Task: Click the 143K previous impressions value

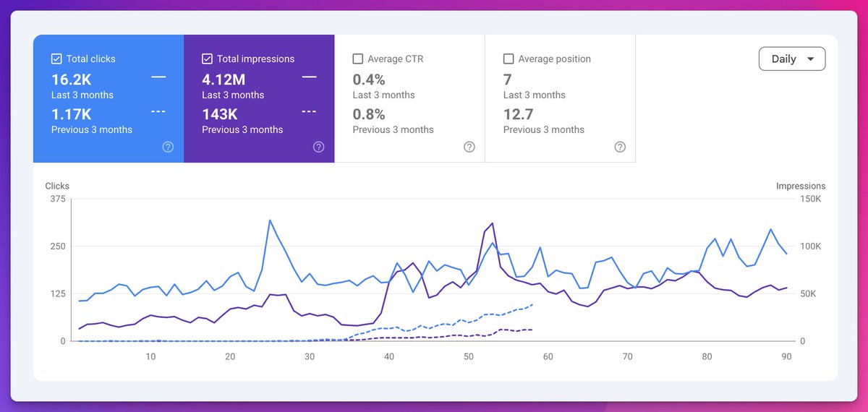Action: click(220, 114)
